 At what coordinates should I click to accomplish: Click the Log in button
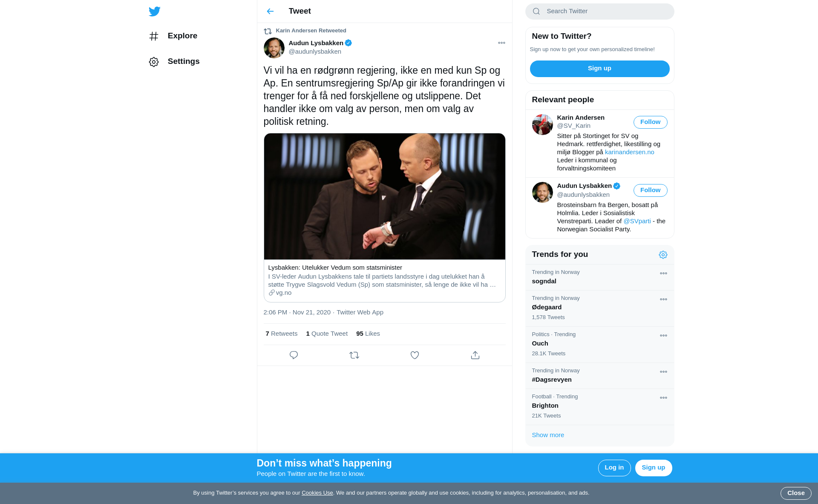coord(614,468)
